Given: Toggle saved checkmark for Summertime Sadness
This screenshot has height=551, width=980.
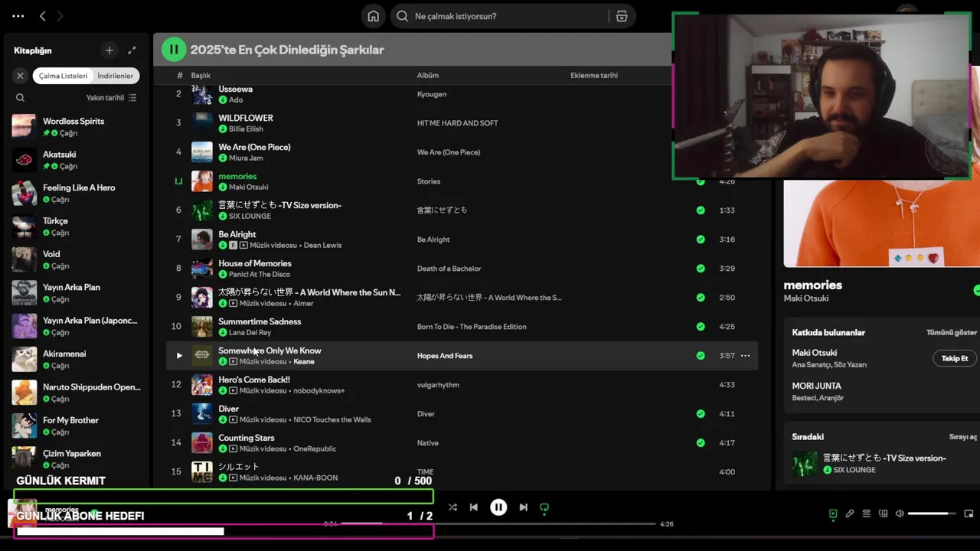Looking at the screenshot, I should point(701,327).
